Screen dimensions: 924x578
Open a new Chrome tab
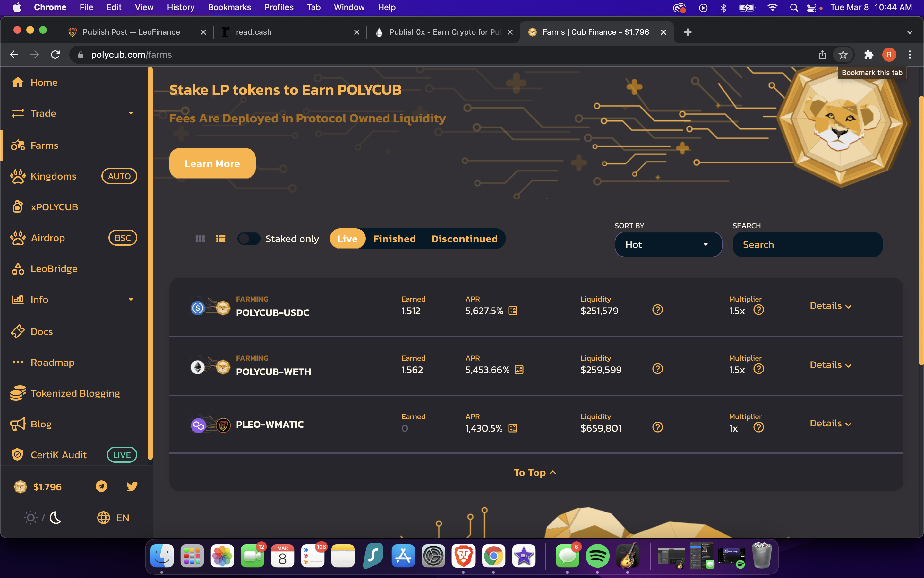(688, 32)
